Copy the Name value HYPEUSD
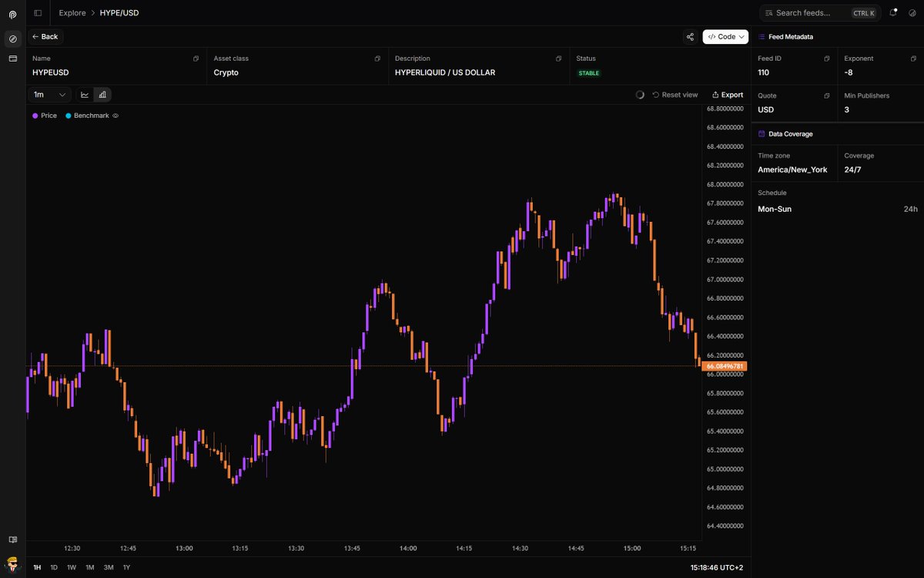This screenshot has width=924, height=578. [x=196, y=59]
